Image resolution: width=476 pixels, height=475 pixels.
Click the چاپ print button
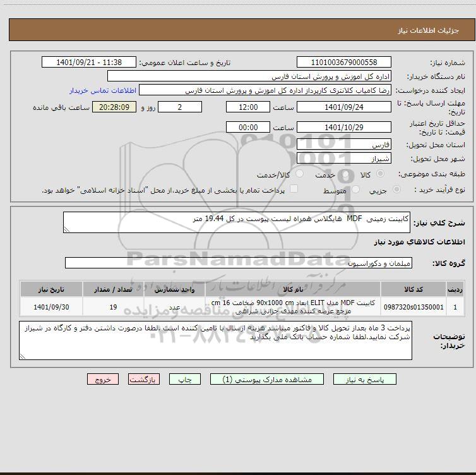point(185,379)
